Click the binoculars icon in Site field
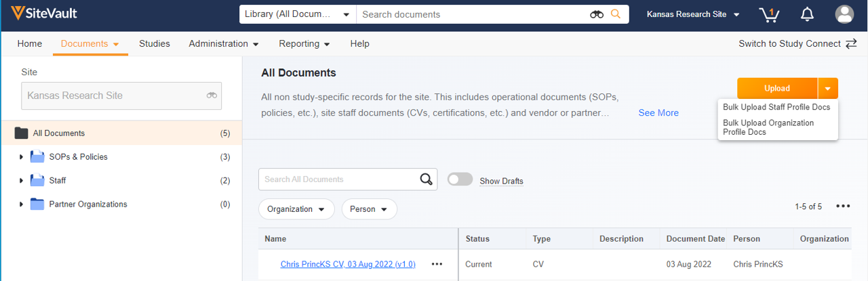 click(212, 95)
